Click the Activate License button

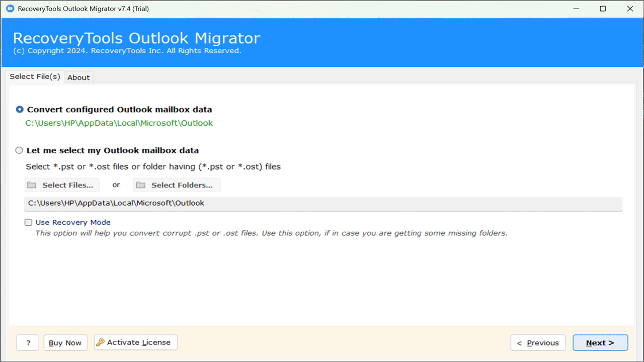[135, 342]
